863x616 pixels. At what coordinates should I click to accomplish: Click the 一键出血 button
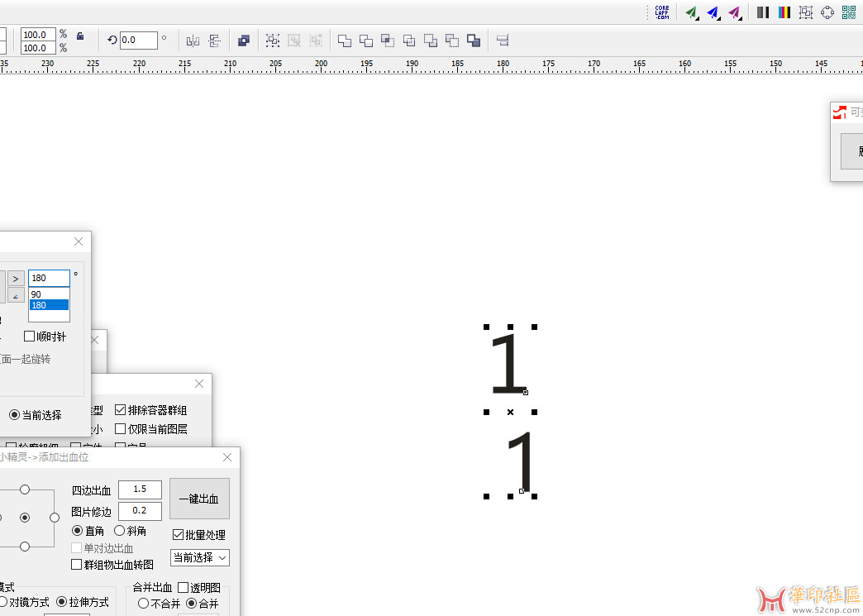point(199,499)
